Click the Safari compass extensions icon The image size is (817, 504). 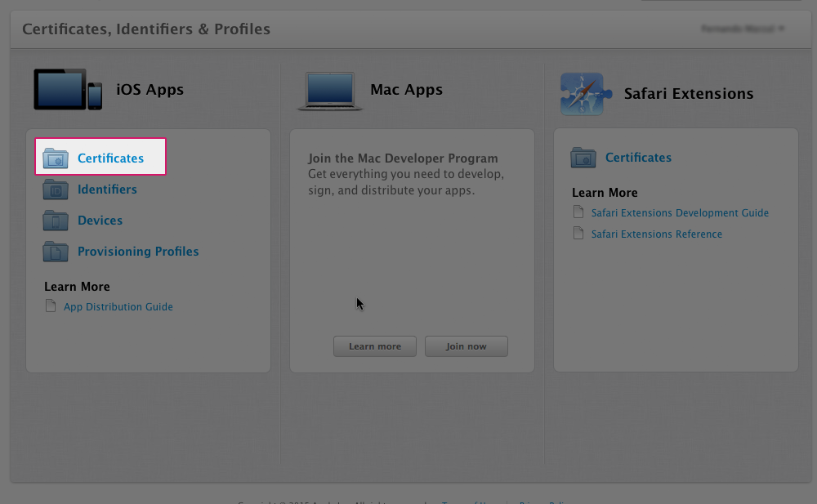[x=586, y=94]
